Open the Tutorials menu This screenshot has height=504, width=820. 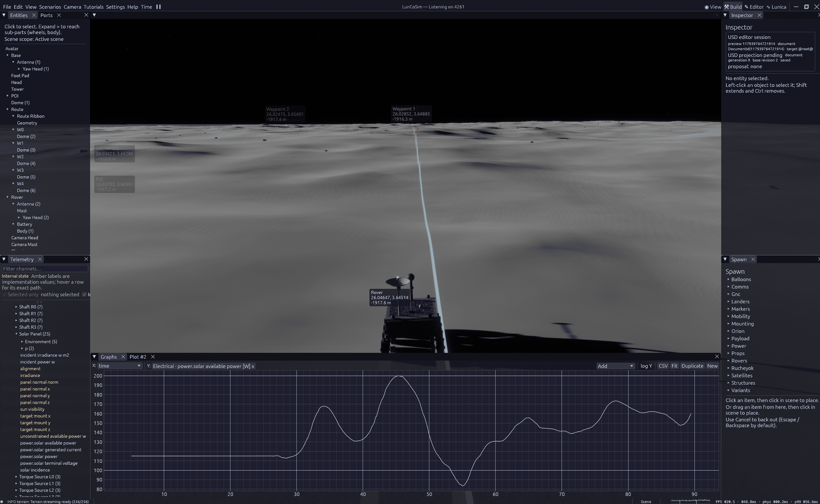(93, 7)
